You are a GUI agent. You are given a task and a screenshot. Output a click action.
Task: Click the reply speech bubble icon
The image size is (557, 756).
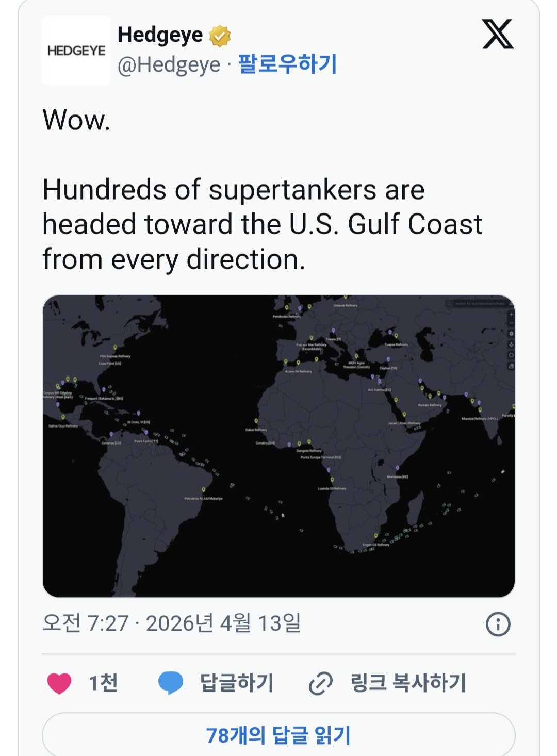pyautogui.click(x=170, y=683)
